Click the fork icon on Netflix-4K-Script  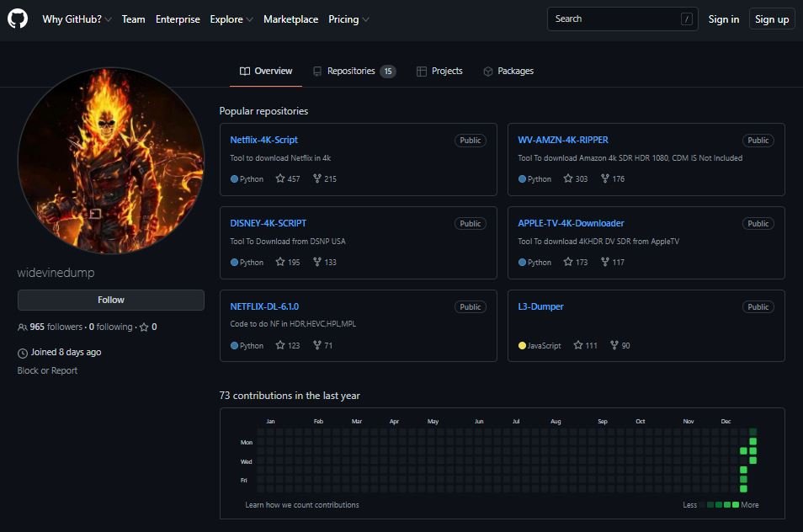[317, 178]
